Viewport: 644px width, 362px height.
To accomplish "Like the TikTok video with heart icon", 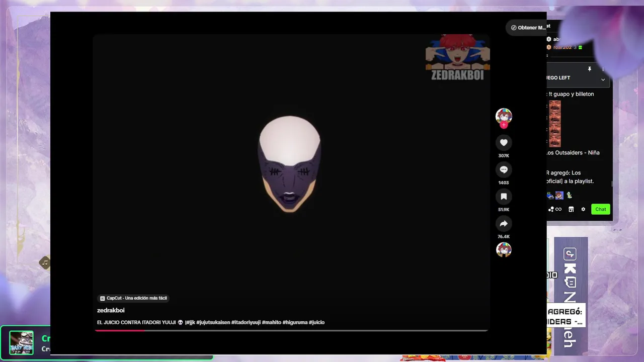I will 504,143.
